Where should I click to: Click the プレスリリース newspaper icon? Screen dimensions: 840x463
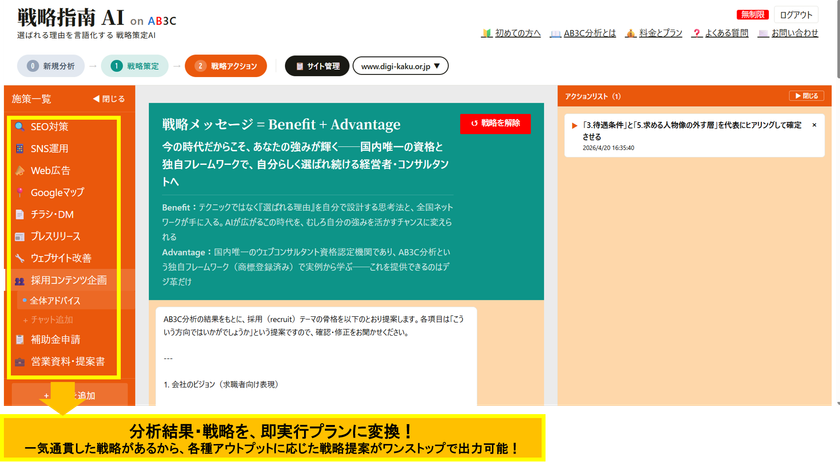[x=20, y=236]
